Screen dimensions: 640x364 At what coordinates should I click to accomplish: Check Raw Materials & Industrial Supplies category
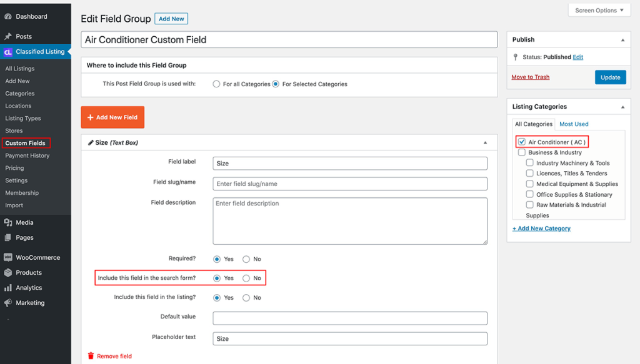pos(530,205)
